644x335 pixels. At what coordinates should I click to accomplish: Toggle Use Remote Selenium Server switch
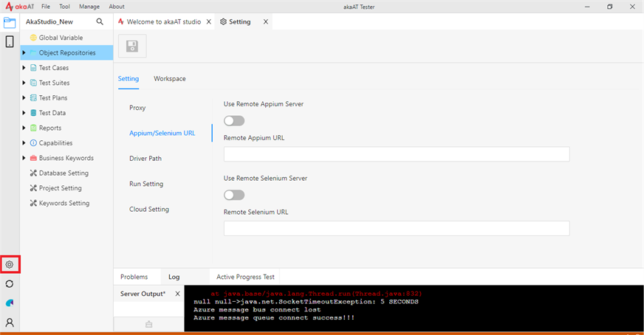click(234, 195)
